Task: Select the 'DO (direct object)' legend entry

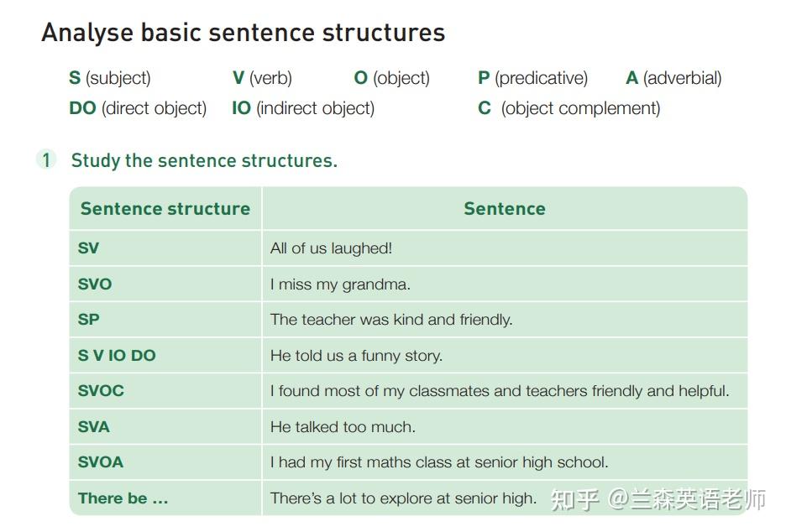Action: (138, 109)
